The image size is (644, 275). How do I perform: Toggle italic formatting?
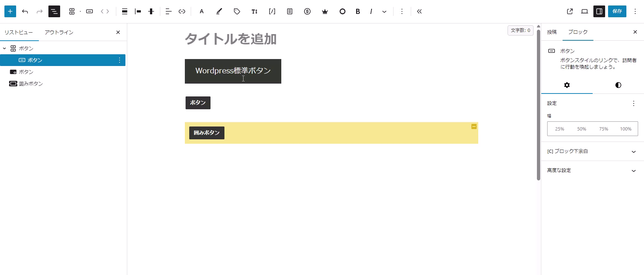(371, 11)
